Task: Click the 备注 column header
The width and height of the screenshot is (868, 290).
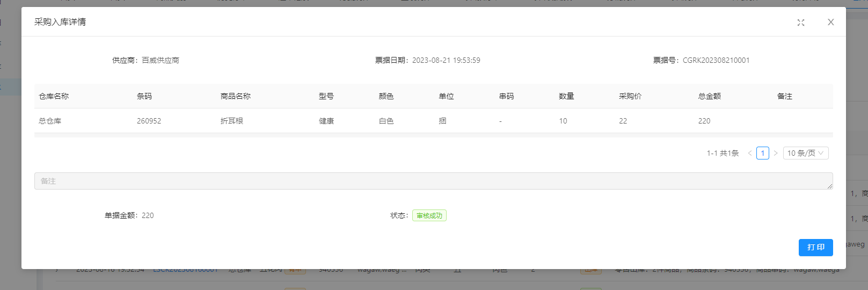Action: [x=785, y=96]
